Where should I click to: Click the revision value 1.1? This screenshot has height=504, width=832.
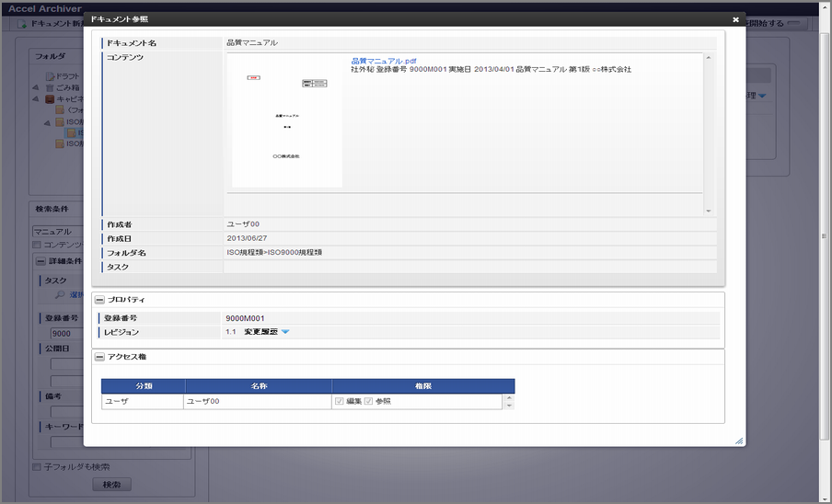coord(231,332)
